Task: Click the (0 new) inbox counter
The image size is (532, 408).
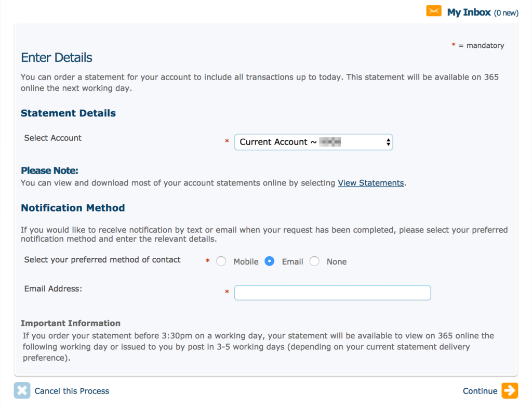Action: coord(506,13)
